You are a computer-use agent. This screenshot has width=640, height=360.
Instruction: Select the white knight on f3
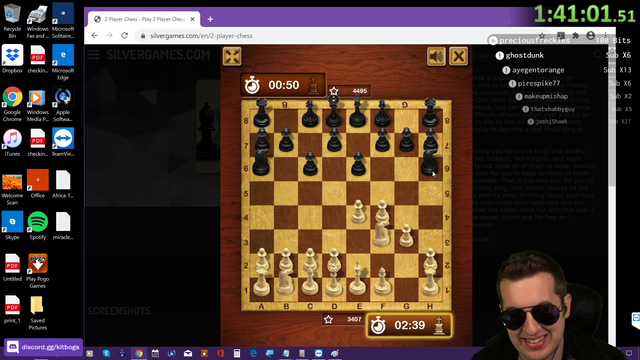tap(382, 233)
